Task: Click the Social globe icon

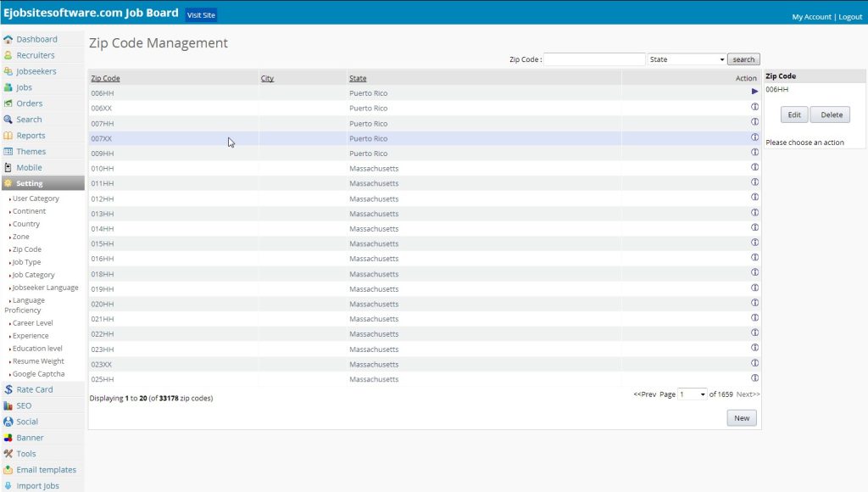Action: coord(8,422)
